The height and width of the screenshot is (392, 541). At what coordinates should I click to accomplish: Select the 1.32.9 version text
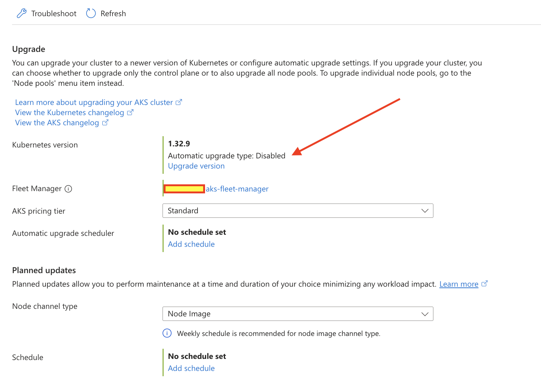coord(179,144)
